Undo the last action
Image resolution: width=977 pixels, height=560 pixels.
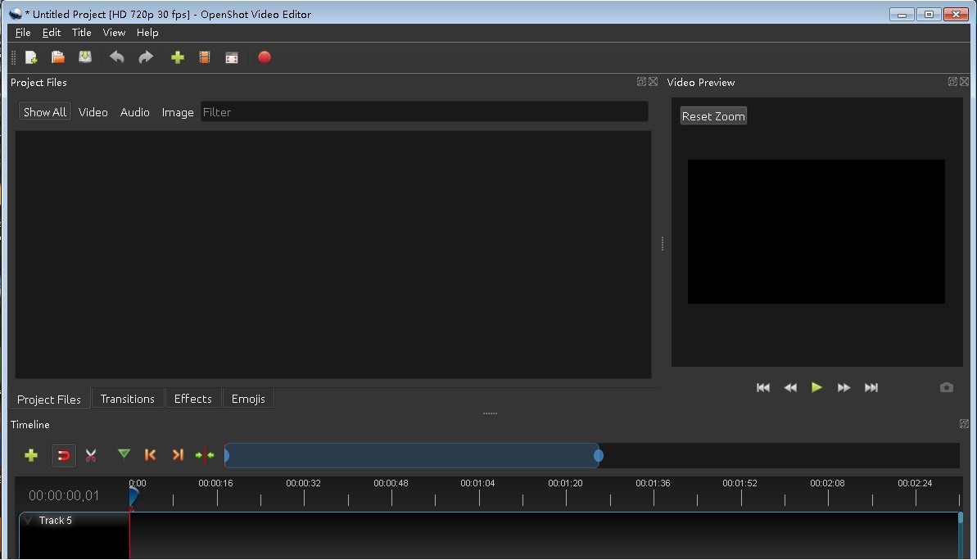click(116, 57)
